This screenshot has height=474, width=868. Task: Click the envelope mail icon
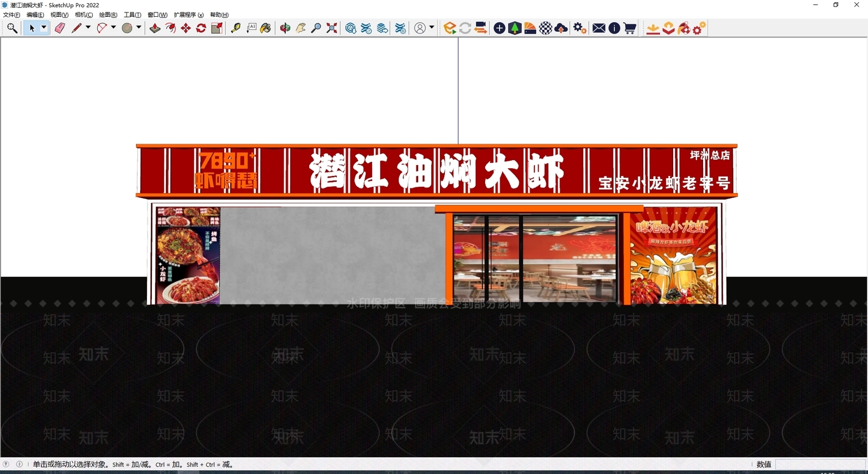click(x=599, y=28)
